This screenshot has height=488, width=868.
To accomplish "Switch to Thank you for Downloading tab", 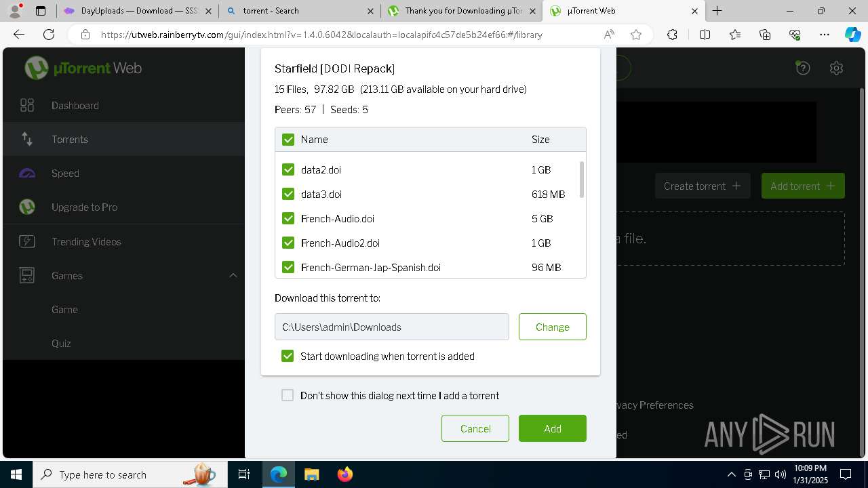I will (462, 11).
